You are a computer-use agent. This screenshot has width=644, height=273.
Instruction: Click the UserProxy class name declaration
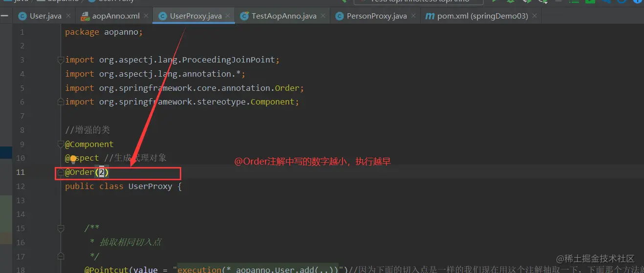coord(150,186)
